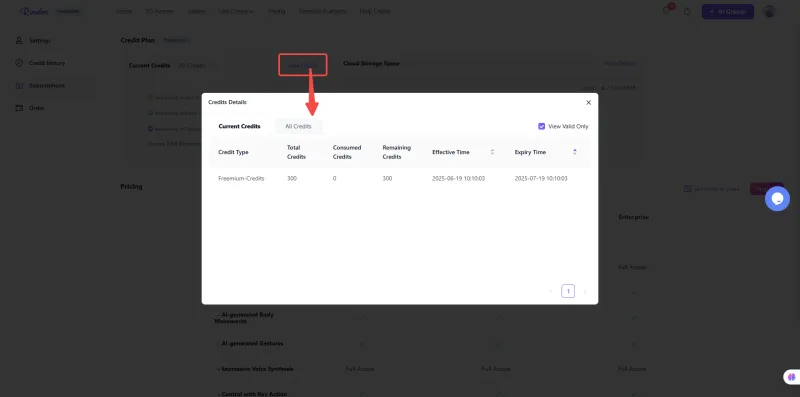Screen dimensions: 800x397
Task: Click the Credits Details dialog title
Action: [x=227, y=102]
